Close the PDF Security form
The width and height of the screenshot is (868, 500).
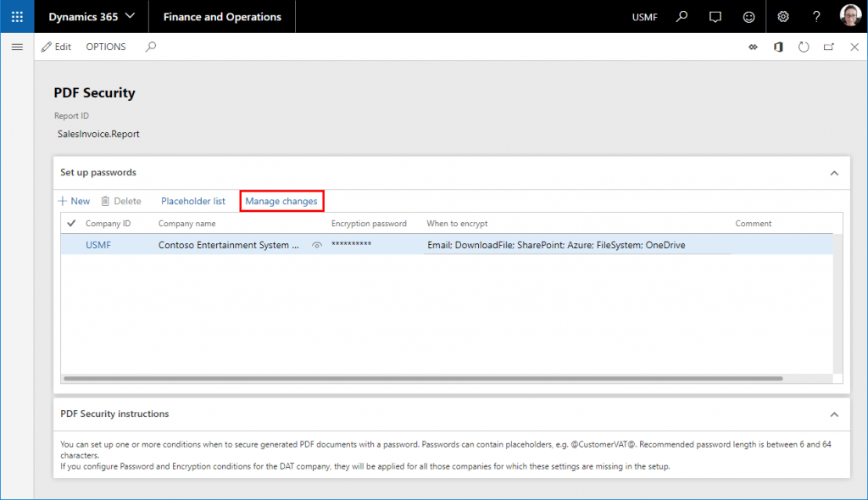pos(854,47)
